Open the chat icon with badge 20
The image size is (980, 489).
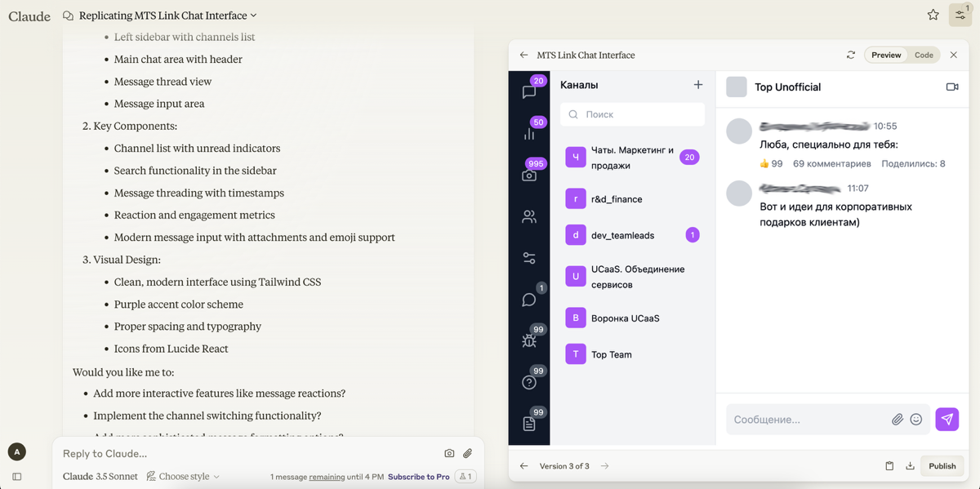click(x=529, y=92)
